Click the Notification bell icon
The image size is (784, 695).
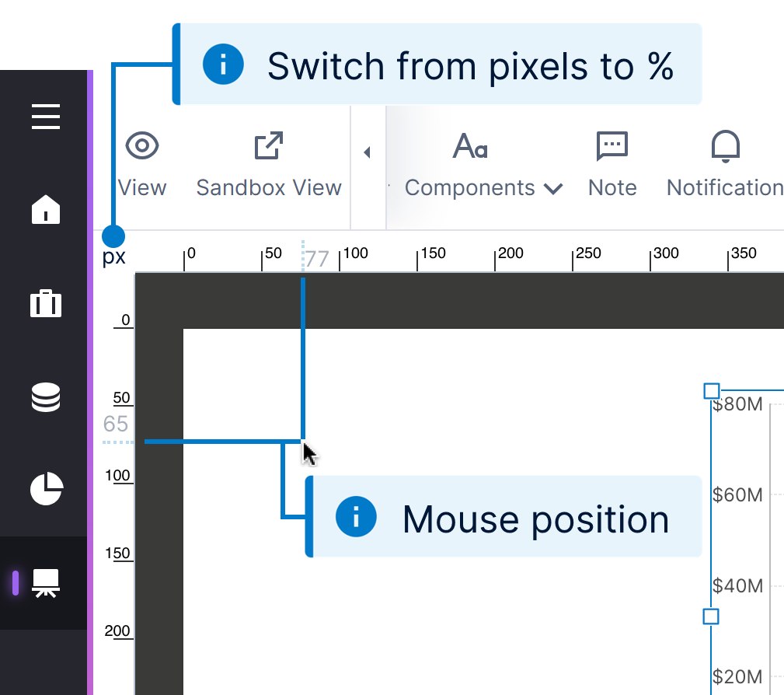click(x=726, y=146)
